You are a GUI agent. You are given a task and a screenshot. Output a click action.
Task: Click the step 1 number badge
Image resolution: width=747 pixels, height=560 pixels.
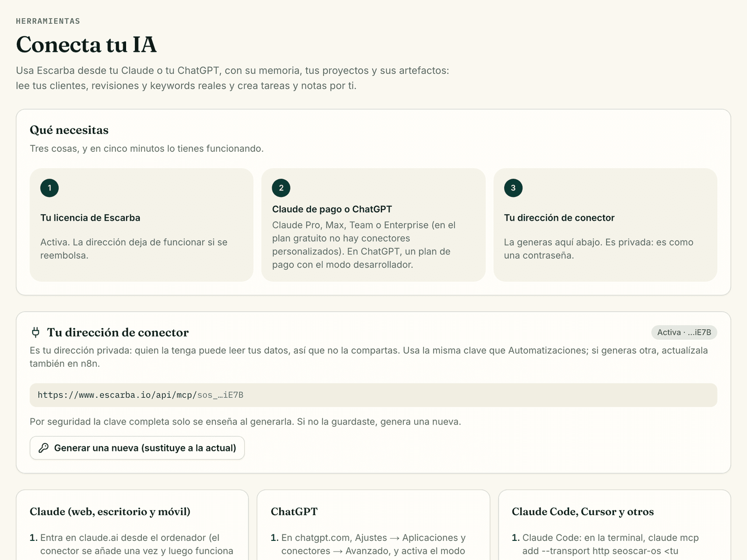[49, 188]
